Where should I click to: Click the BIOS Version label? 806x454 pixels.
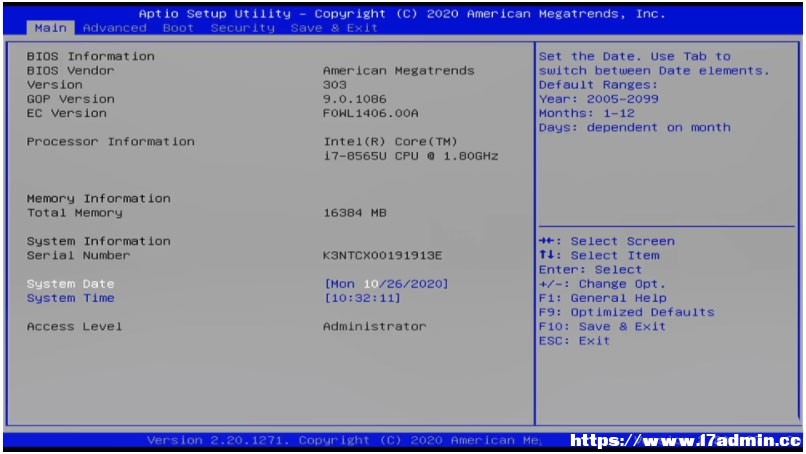click(54, 85)
